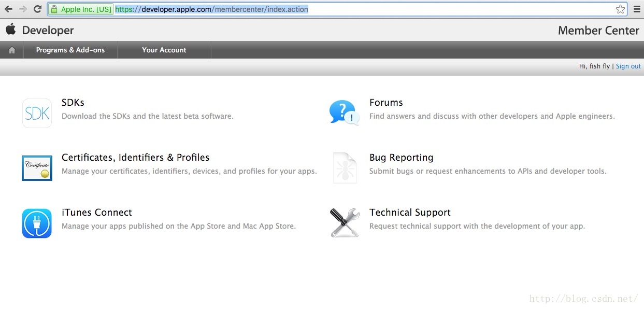Bookmark page with the star icon
The height and width of the screenshot is (309, 644).
click(620, 9)
